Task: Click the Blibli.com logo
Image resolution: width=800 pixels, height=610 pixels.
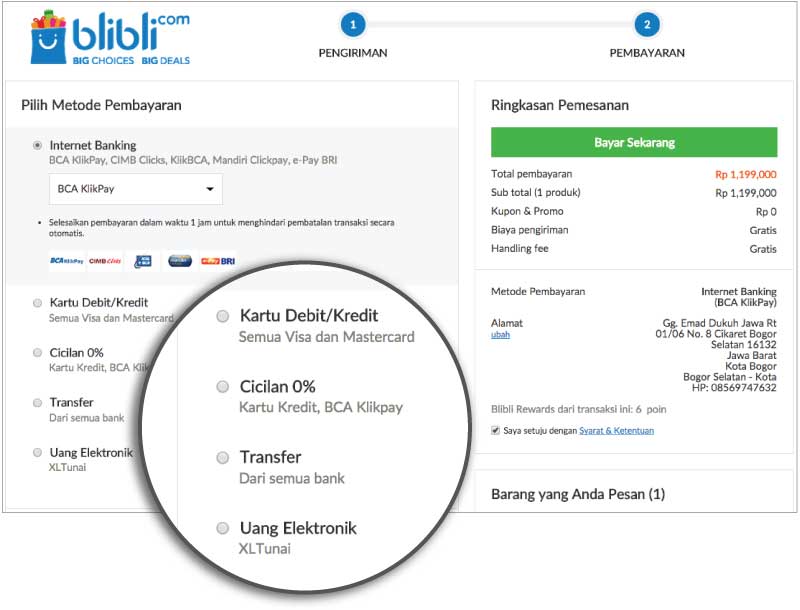Action: coord(110,37)
